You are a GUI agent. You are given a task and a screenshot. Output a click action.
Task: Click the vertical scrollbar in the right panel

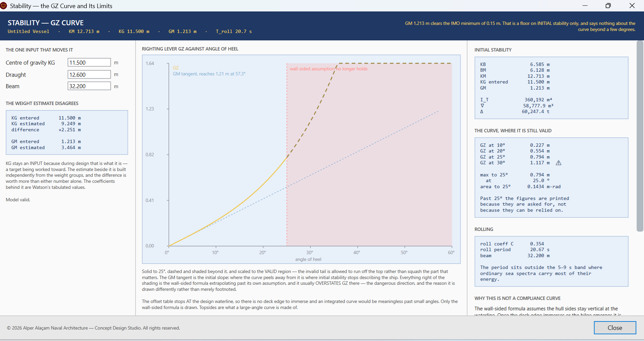pyautogui.click(x=640, y=136)
